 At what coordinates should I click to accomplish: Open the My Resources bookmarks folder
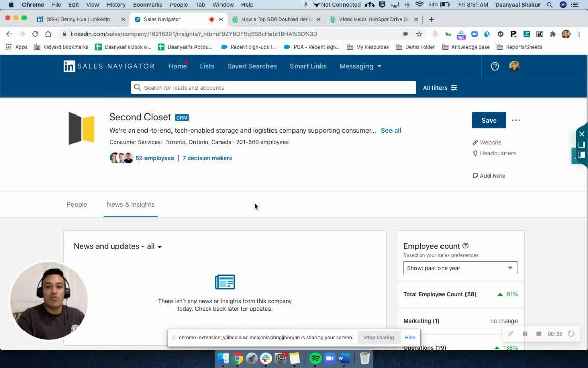pyautogui.click(x=367, y=47)
